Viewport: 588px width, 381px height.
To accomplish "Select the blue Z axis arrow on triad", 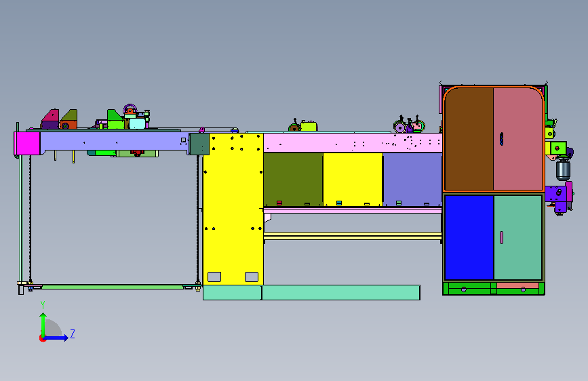I will pos(56,338).
